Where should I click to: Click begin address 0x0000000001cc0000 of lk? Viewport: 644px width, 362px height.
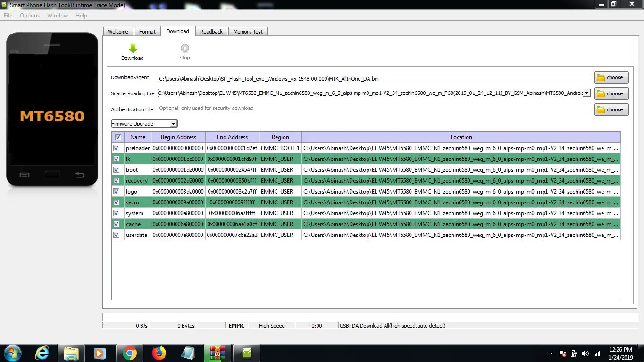click(178, 159)
